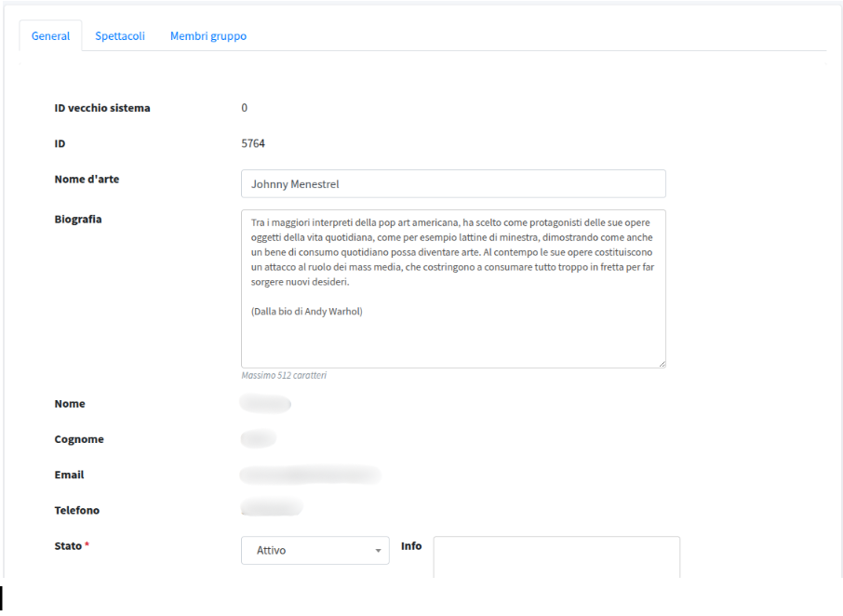Open the Spettacoli tab
The image size is (843, 616).
tap(120, 36)
